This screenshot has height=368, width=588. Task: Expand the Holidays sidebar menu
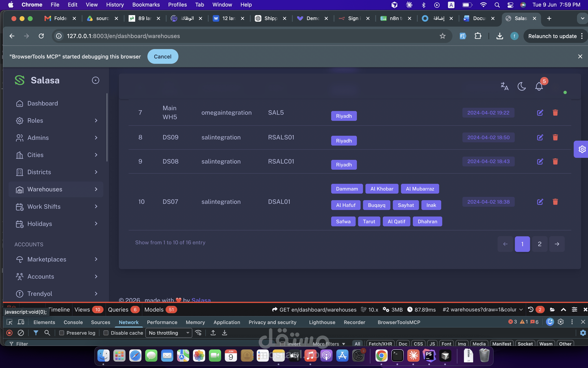tap(56, 224)
